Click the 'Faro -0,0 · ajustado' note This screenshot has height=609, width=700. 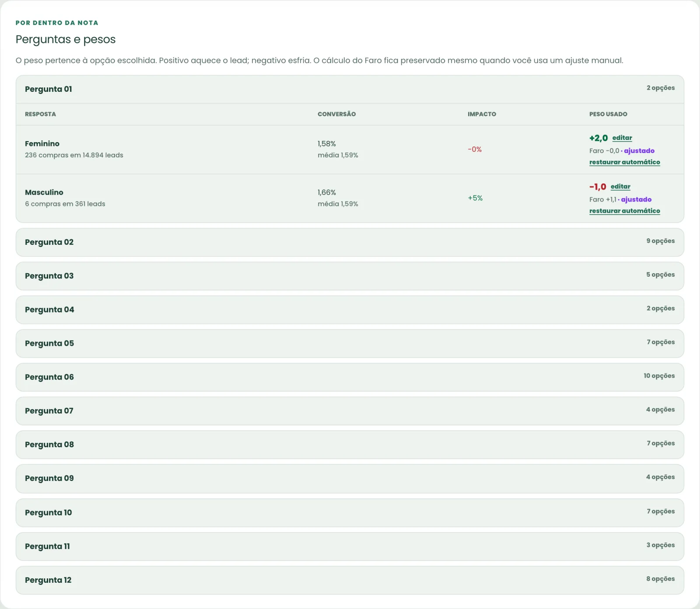(x=622, y=151)
